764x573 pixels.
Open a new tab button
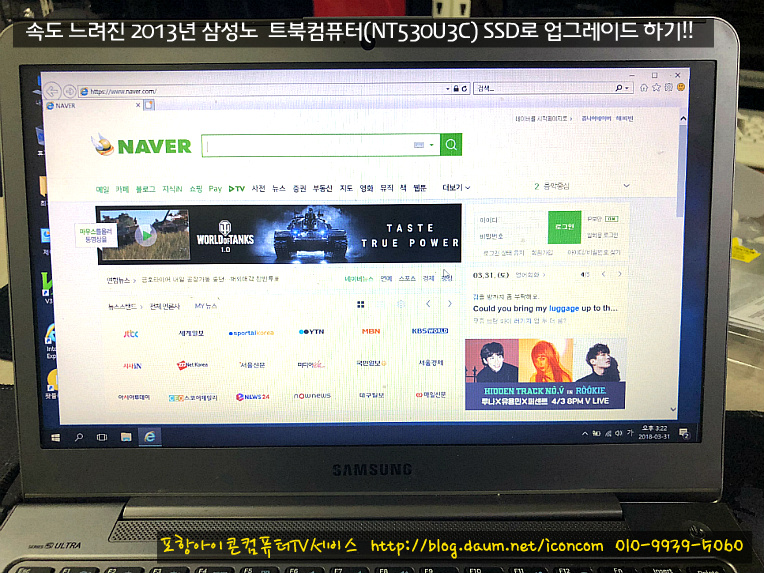coord(149,105)
